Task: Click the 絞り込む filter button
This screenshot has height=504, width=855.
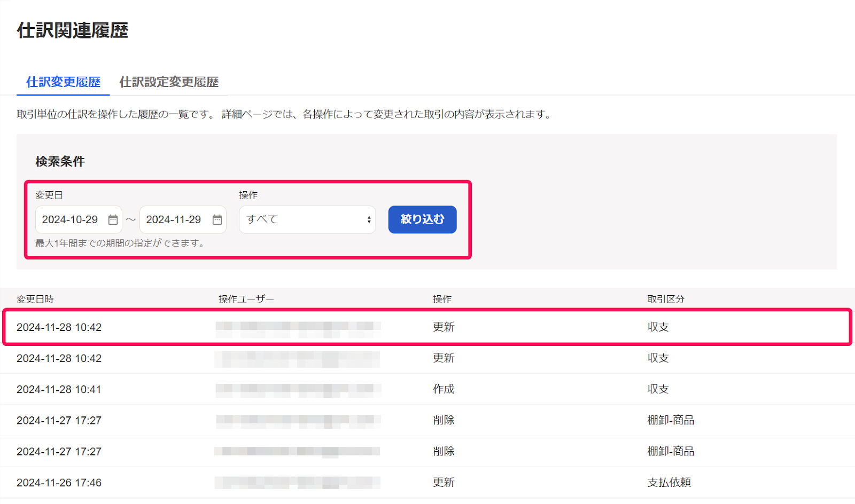Action: [x=422, y=219]
